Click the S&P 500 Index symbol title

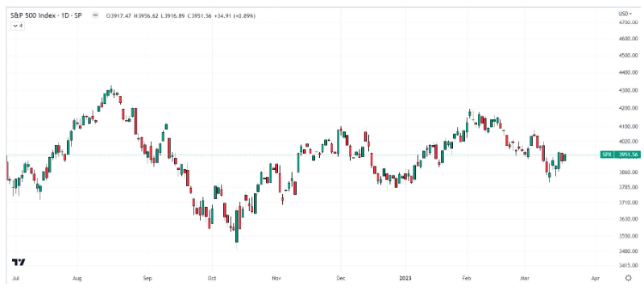46,15
